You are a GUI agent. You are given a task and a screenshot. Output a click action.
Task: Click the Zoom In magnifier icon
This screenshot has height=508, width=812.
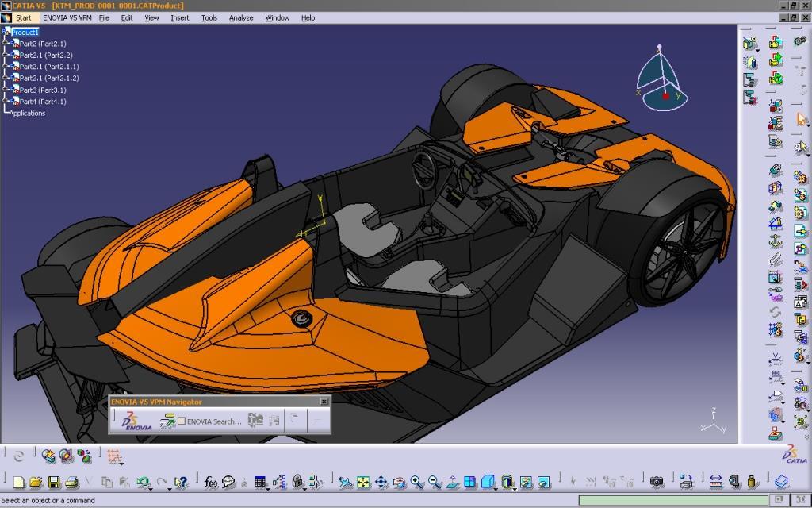[417, 483]
